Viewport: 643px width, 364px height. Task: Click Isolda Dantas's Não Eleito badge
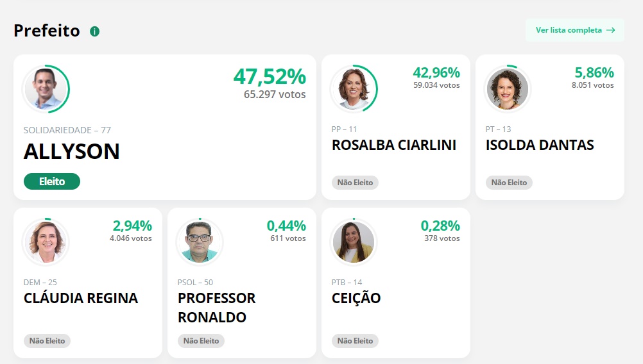pyautogui.click(x=509, y=183)
